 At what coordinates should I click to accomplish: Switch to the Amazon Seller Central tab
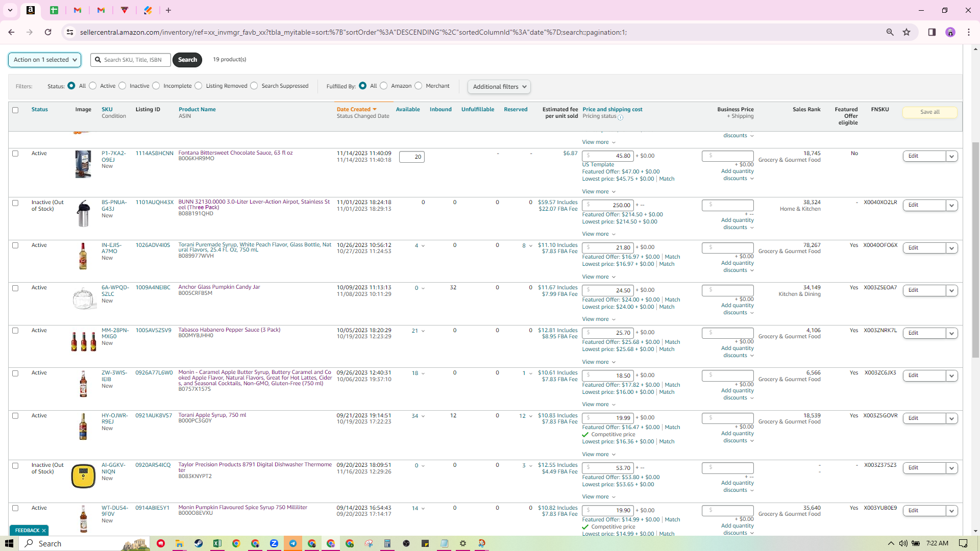pyautogui.click(x=31, y=10)
